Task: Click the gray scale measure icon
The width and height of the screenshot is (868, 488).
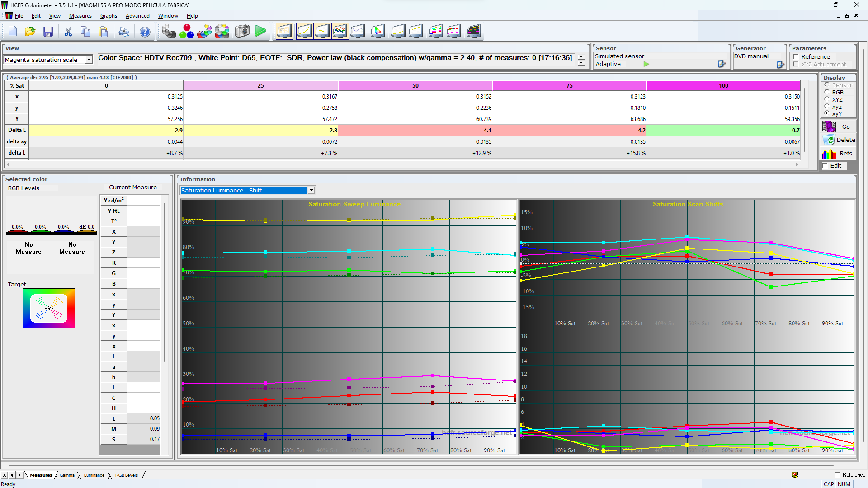Action: pyautogui.click(x=168, y=31)
